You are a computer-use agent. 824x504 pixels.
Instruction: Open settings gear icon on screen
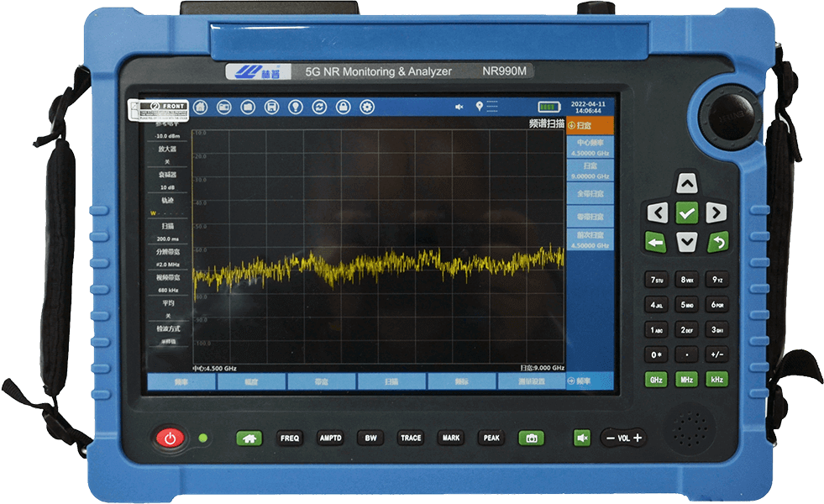coord(367,108)
